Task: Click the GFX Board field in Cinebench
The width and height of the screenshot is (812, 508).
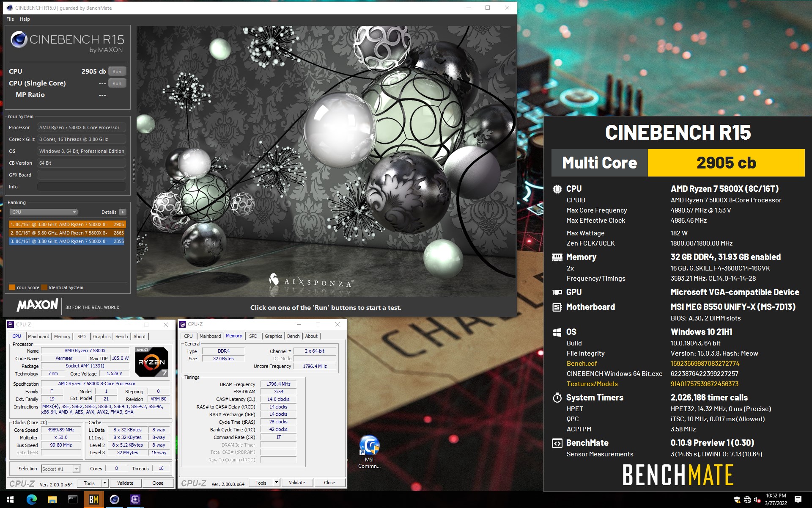Action: 82,175
